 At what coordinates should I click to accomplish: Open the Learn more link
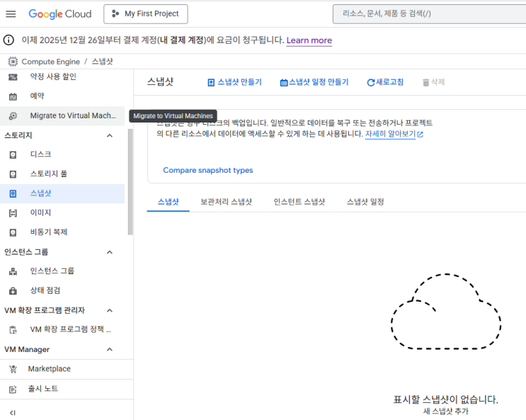pos(309,40)
